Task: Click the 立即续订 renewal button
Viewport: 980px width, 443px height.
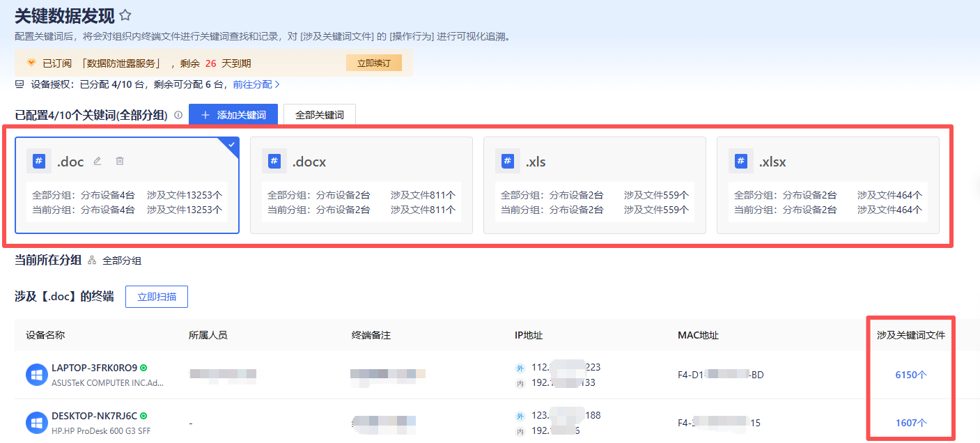Action: point(373,62)
